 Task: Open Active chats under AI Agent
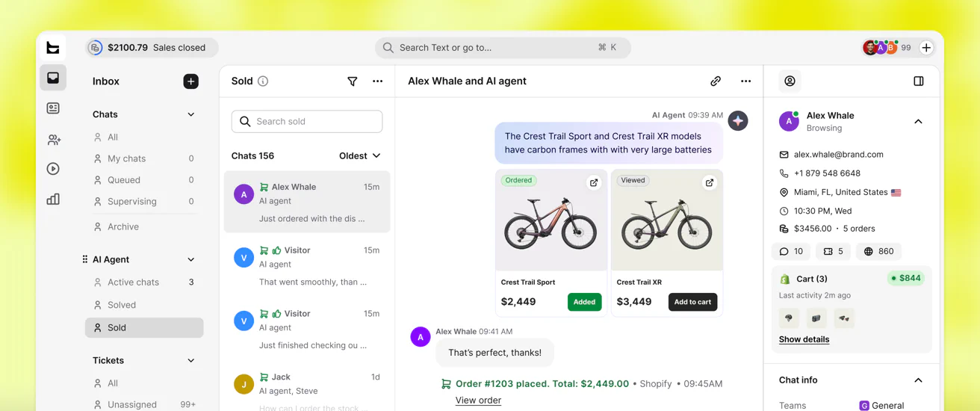click(144, 282)
